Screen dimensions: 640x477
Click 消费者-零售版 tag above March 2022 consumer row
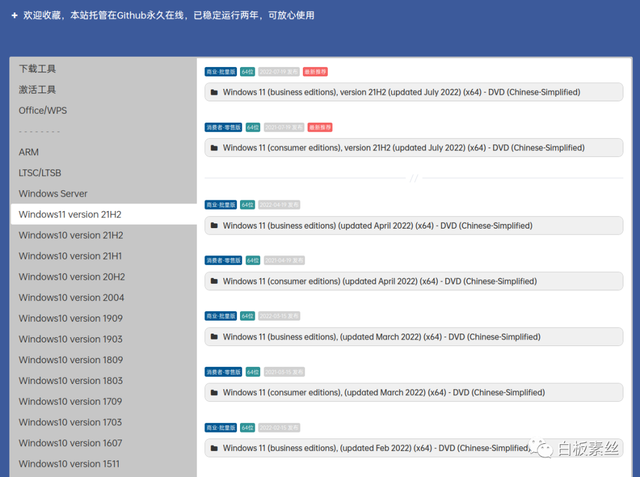click(223, 372)
